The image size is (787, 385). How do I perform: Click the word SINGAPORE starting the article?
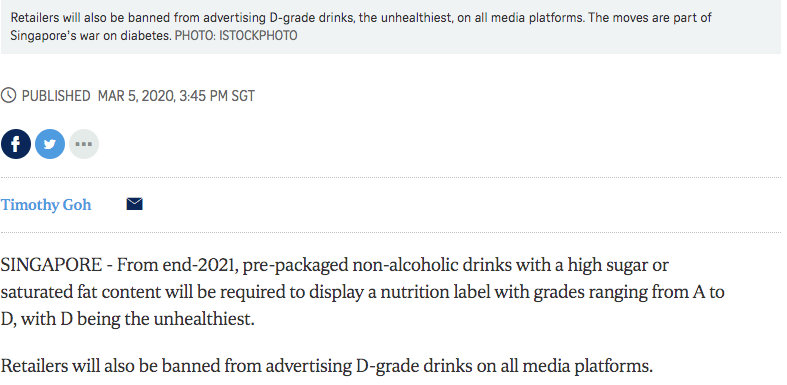click(x=51, y=265)
